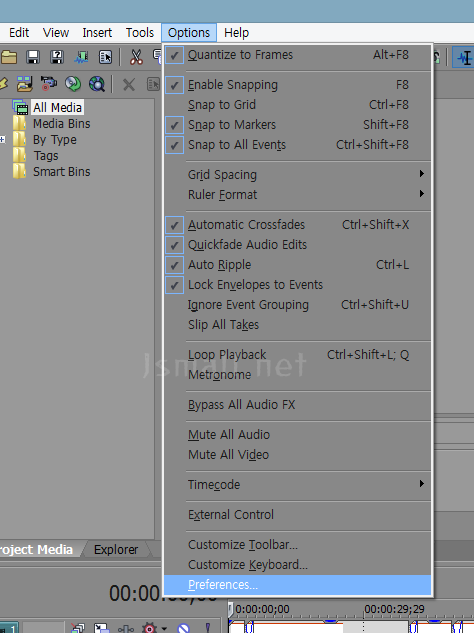The width and height of the screenshot is (474, 633).
Task: Click the Render As film waveform icon
Action: [81, 57]
